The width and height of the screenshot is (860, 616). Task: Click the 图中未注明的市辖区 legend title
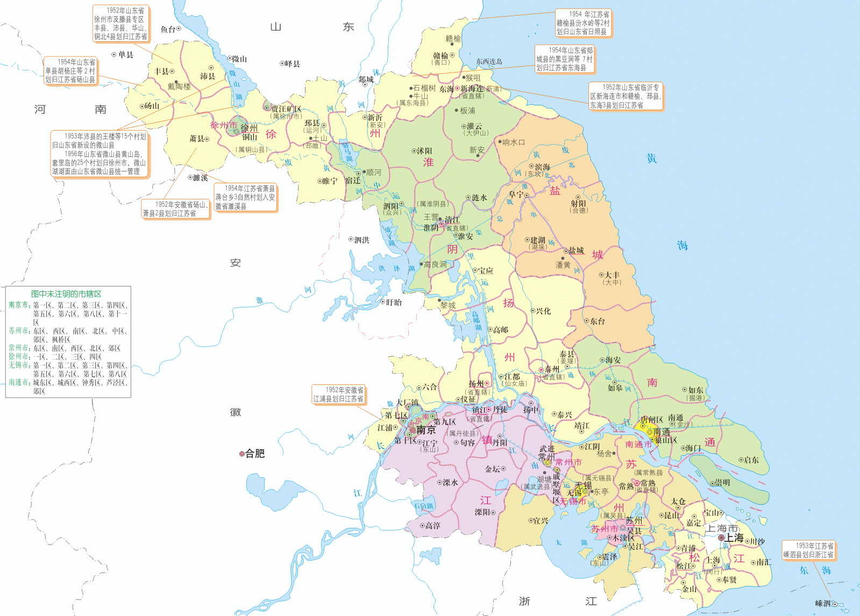pos(66,294)
